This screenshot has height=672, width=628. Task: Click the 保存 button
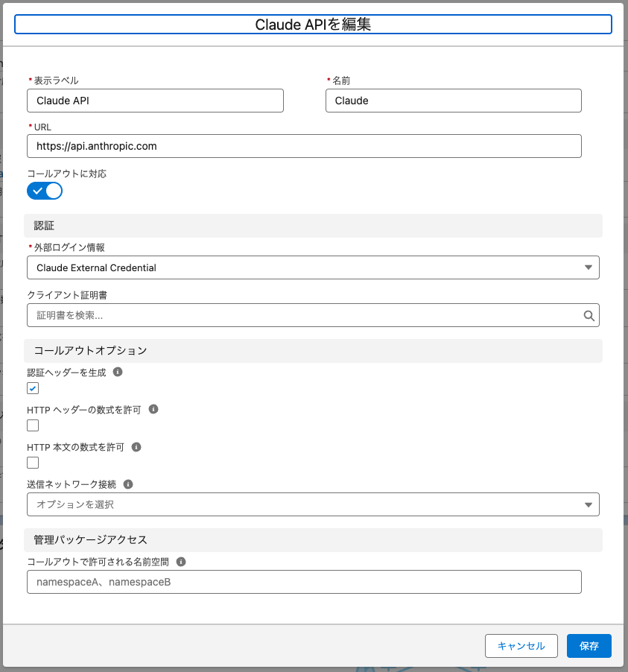pyautogui.click(x=589, y=646)
